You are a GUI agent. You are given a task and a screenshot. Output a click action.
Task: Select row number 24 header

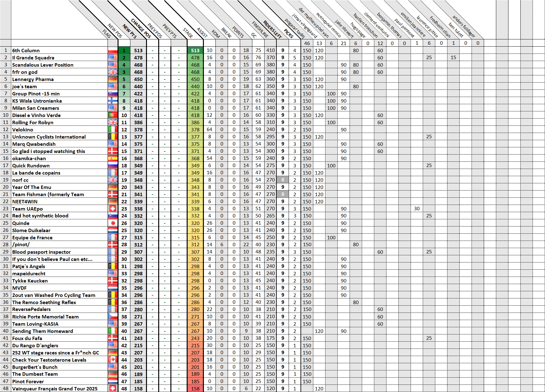pos(6,216)
